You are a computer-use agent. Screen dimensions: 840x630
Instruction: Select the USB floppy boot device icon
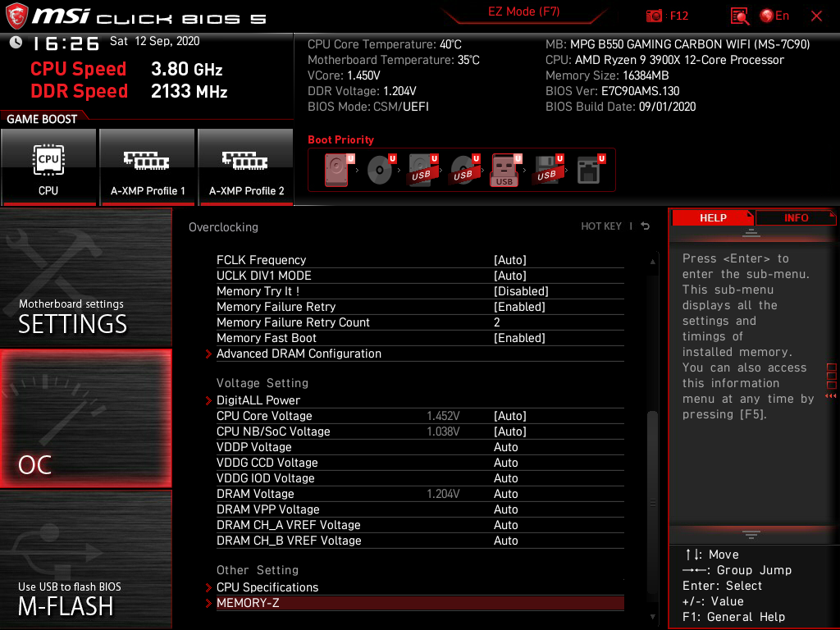pyautogui.click(x=547, y=170)
